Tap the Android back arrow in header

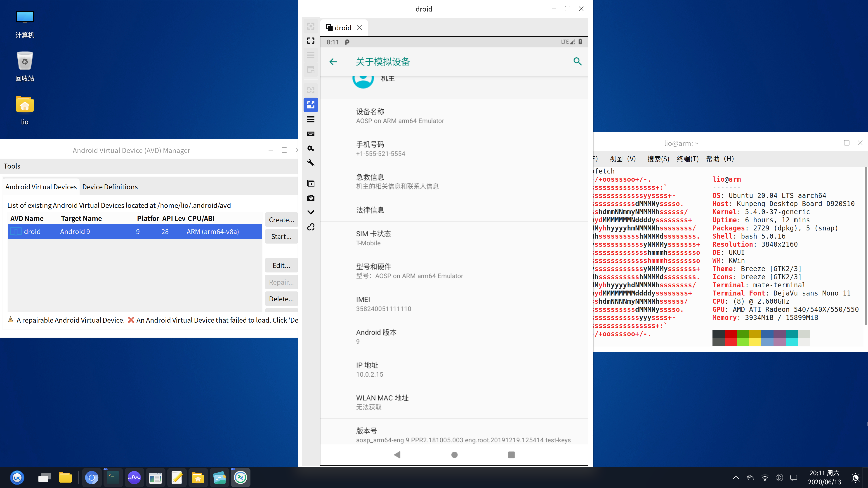coord(333,62)
